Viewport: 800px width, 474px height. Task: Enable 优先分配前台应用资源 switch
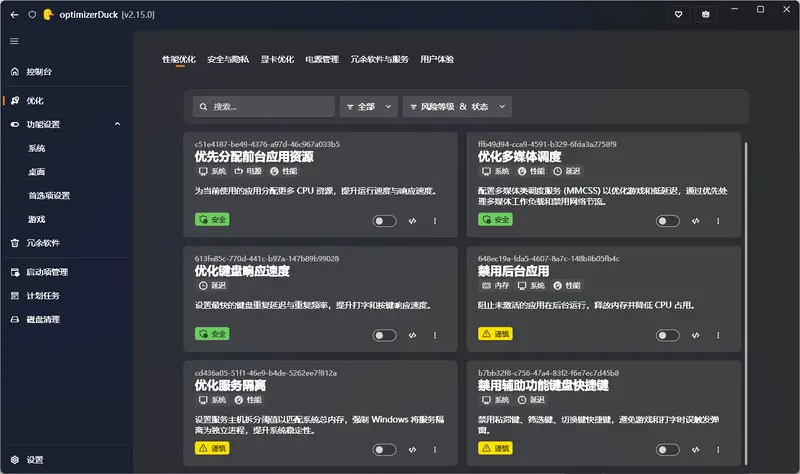pyautogui.click(x=385, y=221)
